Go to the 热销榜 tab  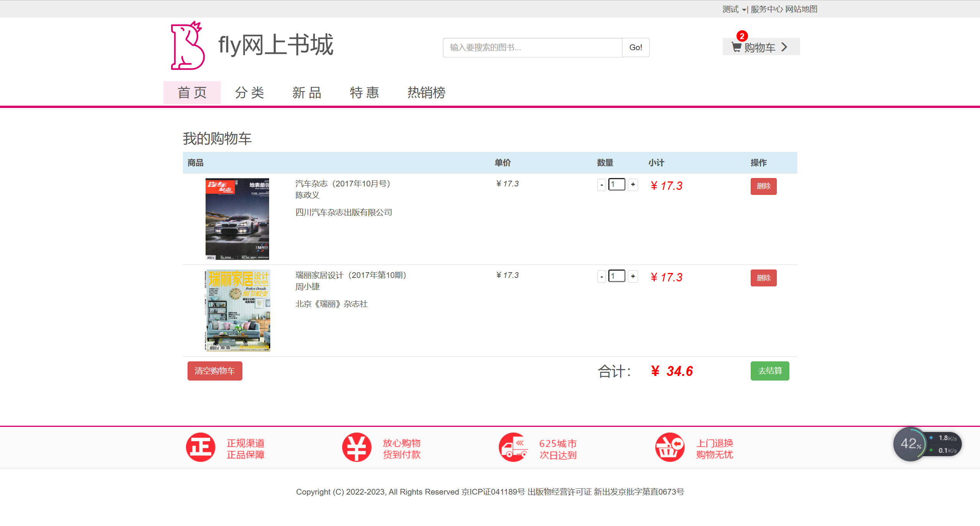(426, 93)
